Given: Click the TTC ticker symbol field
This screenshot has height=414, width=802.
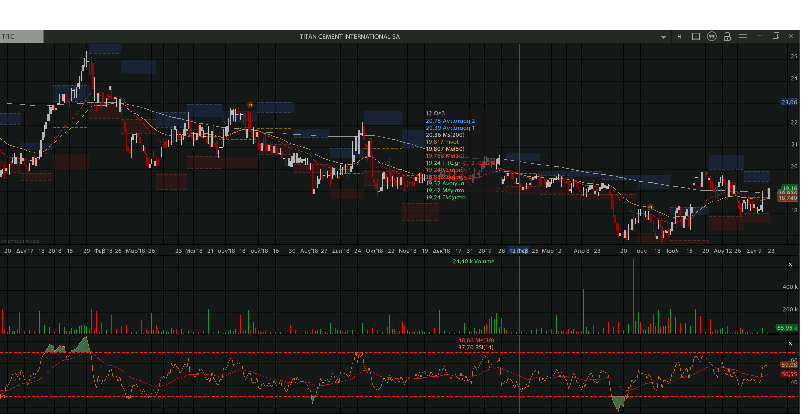Looking at the screenshot, I should point(21,37).
